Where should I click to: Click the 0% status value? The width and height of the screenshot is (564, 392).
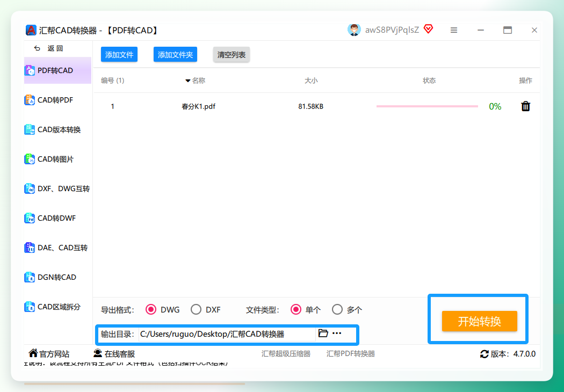[x=495, y=106]
